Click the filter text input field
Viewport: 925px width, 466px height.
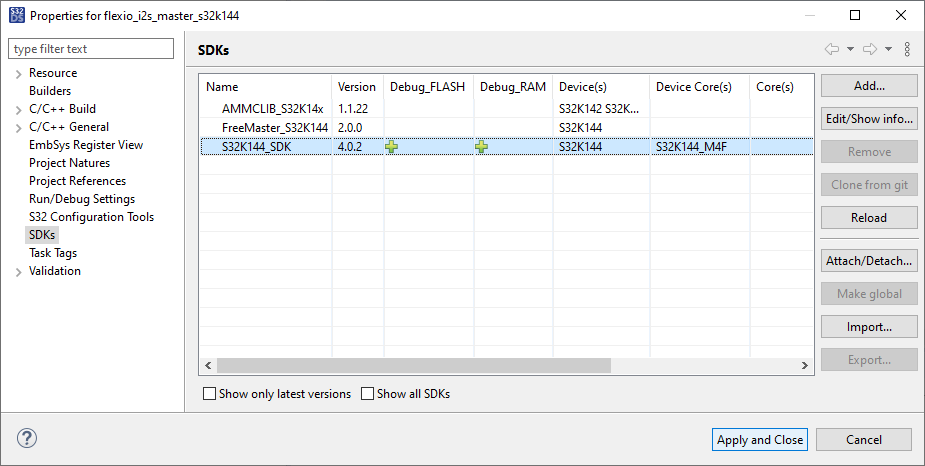click(x=91, y=49)
